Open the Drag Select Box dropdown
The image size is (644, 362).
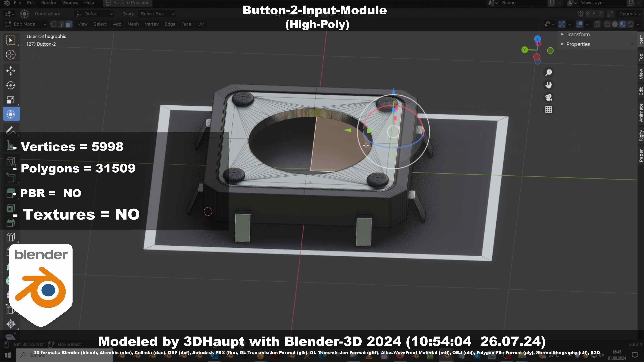[x=157, y=14]
